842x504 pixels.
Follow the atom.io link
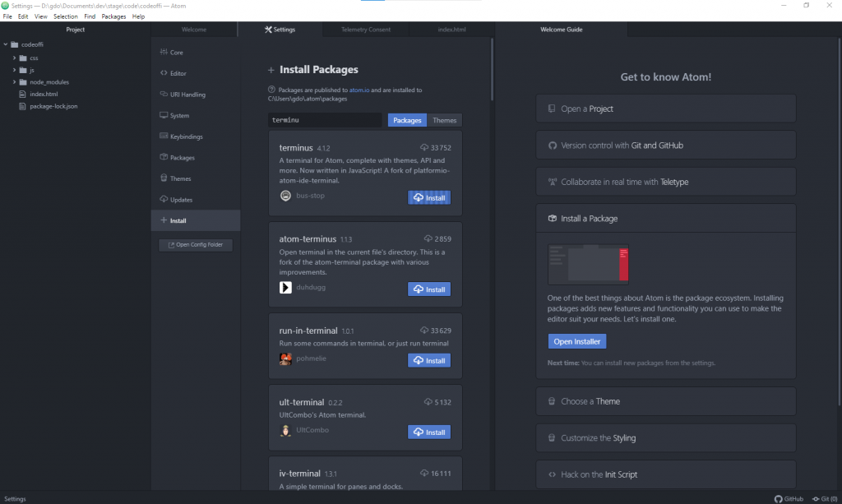[359, 90]
